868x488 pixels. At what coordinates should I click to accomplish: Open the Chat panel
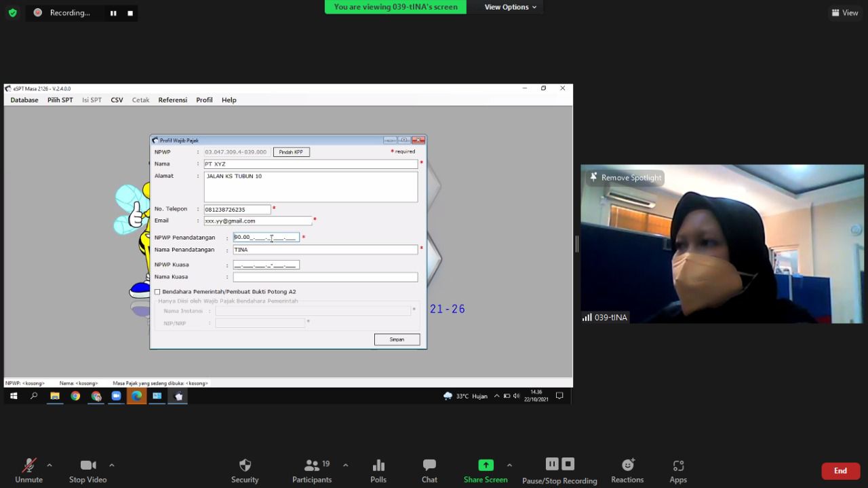(429, 466)
